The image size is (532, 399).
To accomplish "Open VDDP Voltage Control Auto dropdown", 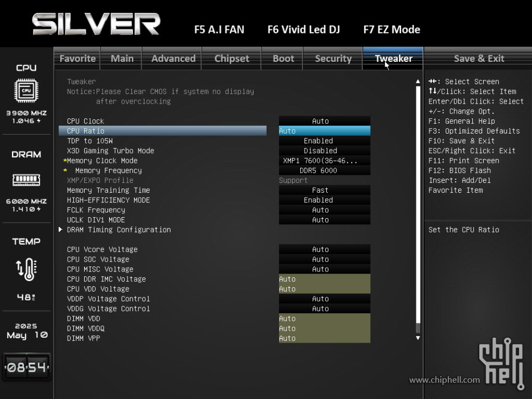I will (325, 299).
